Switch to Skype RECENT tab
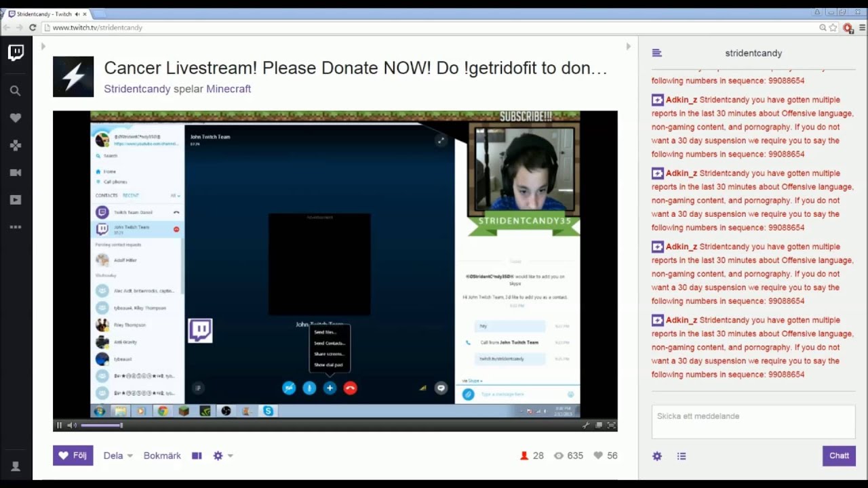Image resolution: width=868 pixels, height=488 pixels. click(130, 195)
